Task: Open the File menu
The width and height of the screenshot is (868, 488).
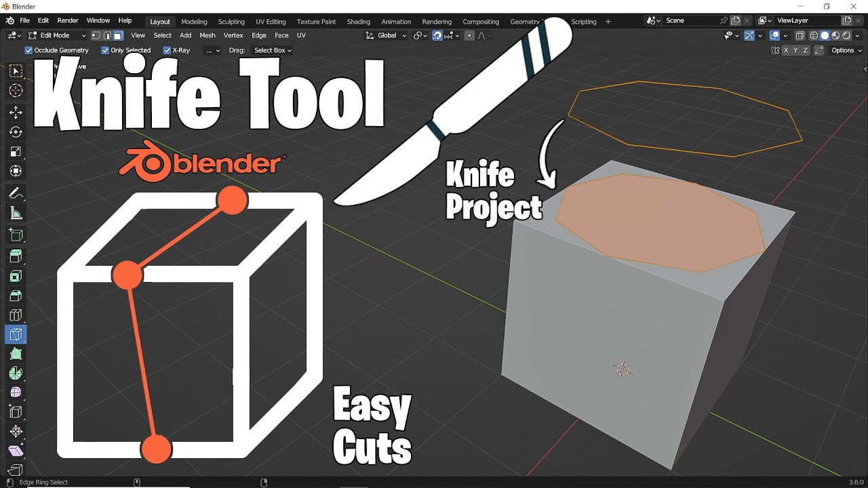Action: [24, 21]
